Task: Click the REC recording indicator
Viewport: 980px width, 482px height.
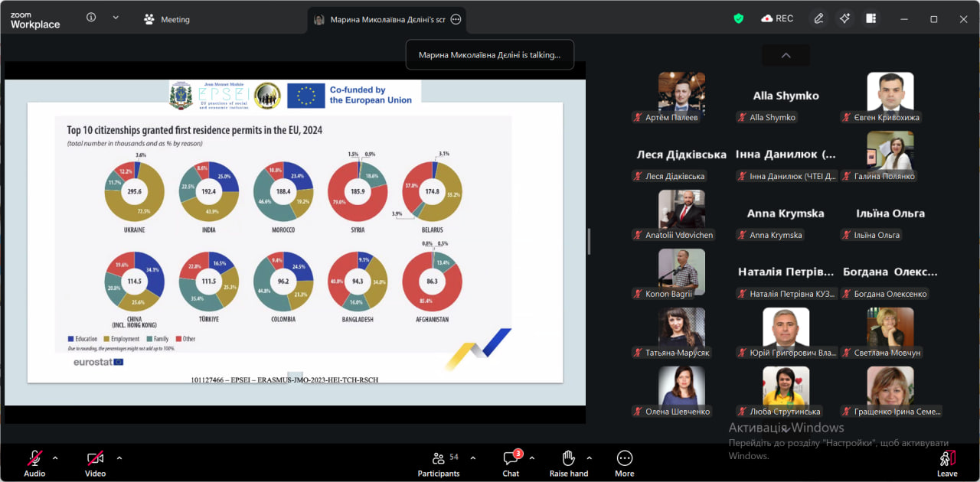Action: 777,18
